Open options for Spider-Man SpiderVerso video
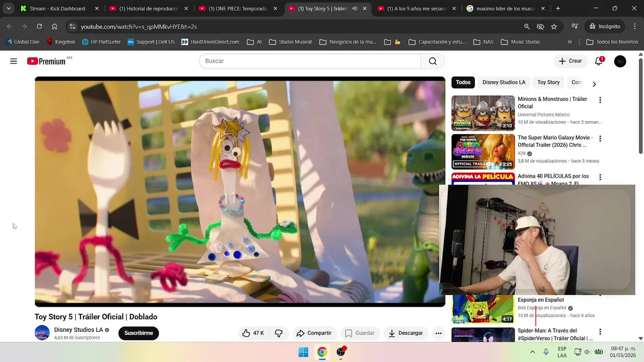The image size is (644, 362). pyautogui.click(x=600, y=332)
